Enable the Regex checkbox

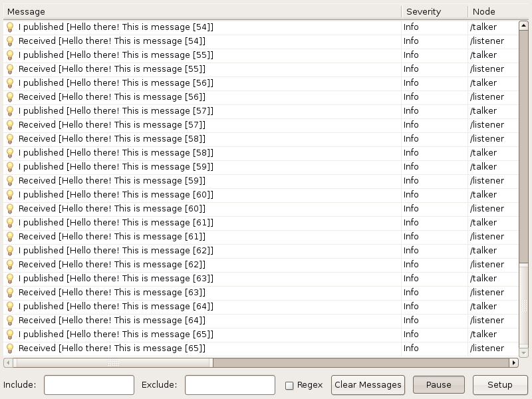tap(289, 385)
